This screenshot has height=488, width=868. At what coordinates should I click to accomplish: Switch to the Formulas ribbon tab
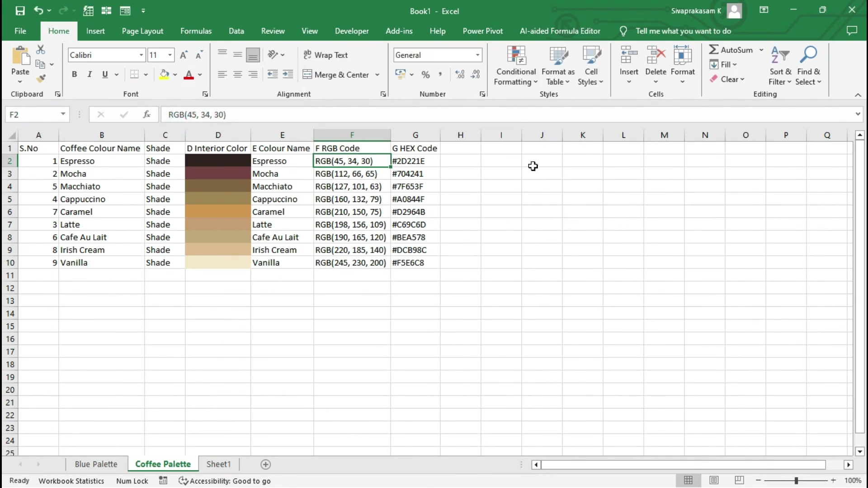tap(196, 31)
